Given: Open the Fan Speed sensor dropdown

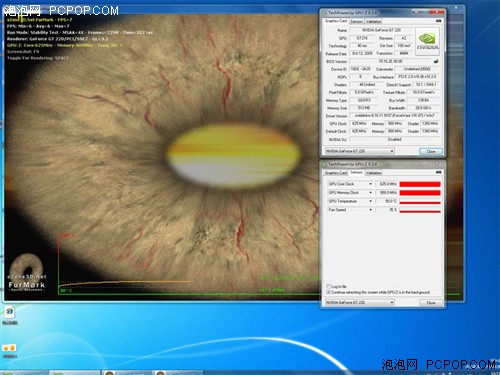Looking at the screenshot, I should point(370,210).
